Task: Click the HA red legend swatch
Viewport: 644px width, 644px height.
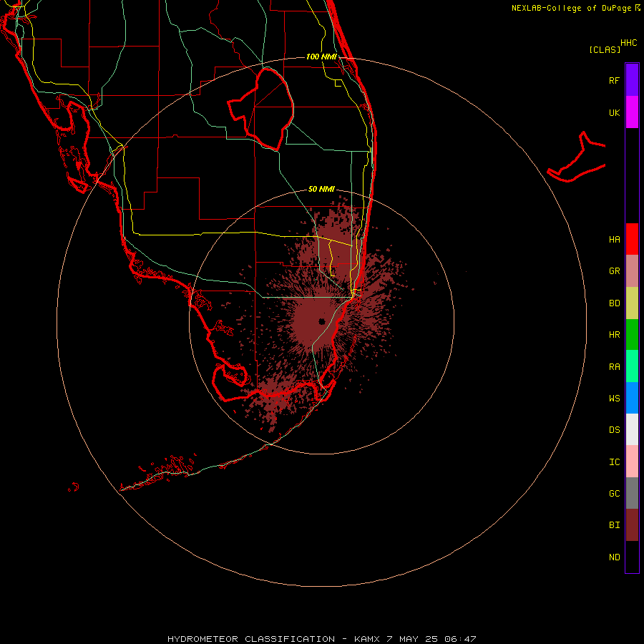Action: point(632,239)
